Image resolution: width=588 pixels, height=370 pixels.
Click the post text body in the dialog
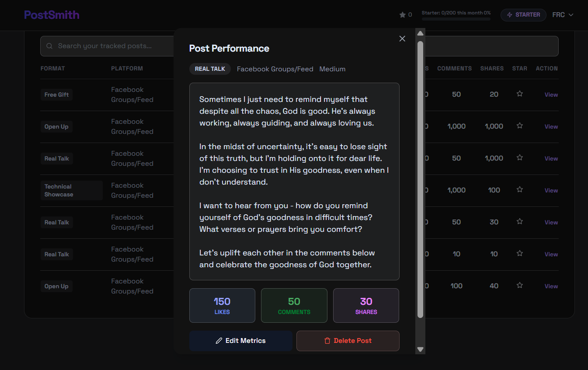click(x=294, y=182)
